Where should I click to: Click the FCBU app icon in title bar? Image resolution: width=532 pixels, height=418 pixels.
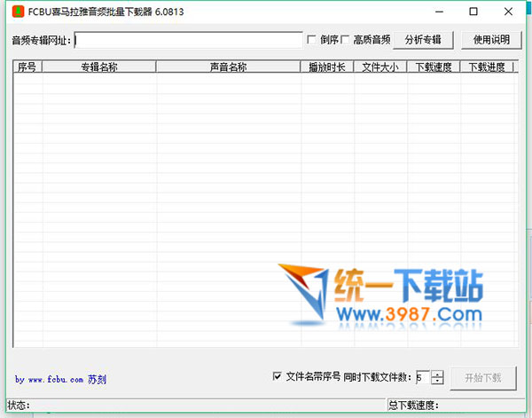click(x=17, y=12)
